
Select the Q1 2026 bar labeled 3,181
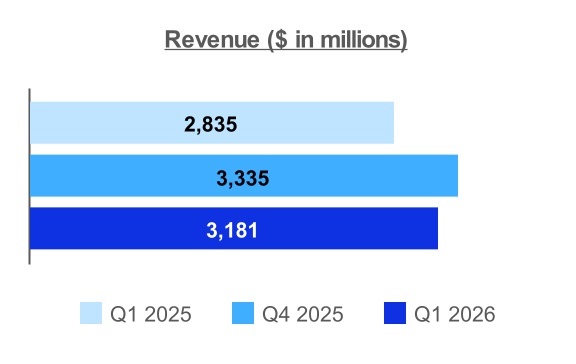point(234,228)
